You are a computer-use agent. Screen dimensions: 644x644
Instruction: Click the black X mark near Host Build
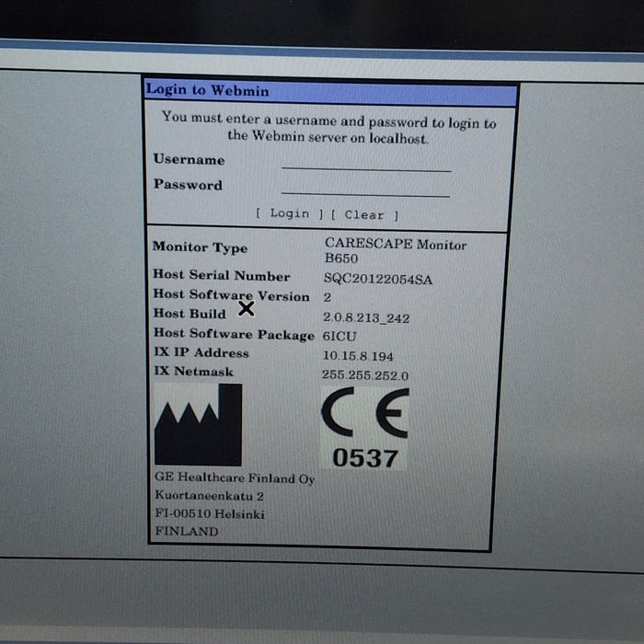tap(246, 309)
